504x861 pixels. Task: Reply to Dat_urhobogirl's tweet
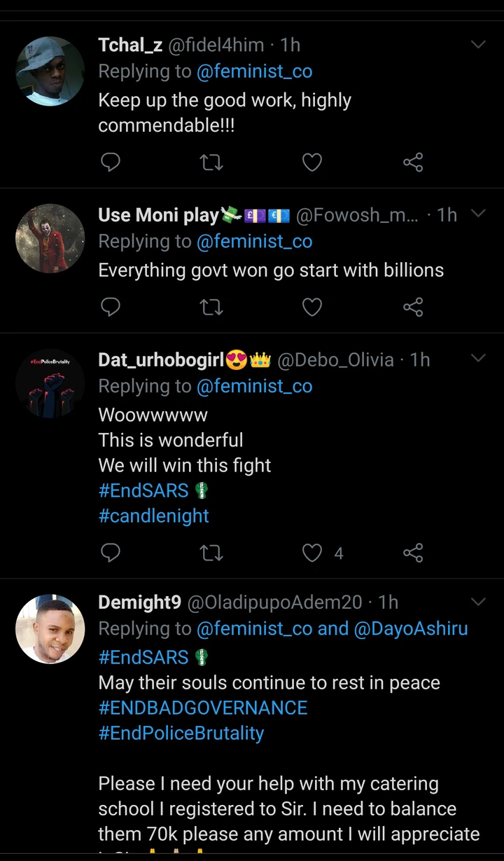tap(111, 553)
